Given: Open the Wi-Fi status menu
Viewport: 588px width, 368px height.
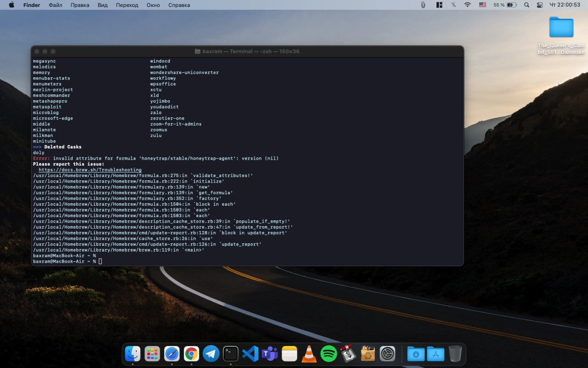Looking at the screenshot, I should click(468, 5).
